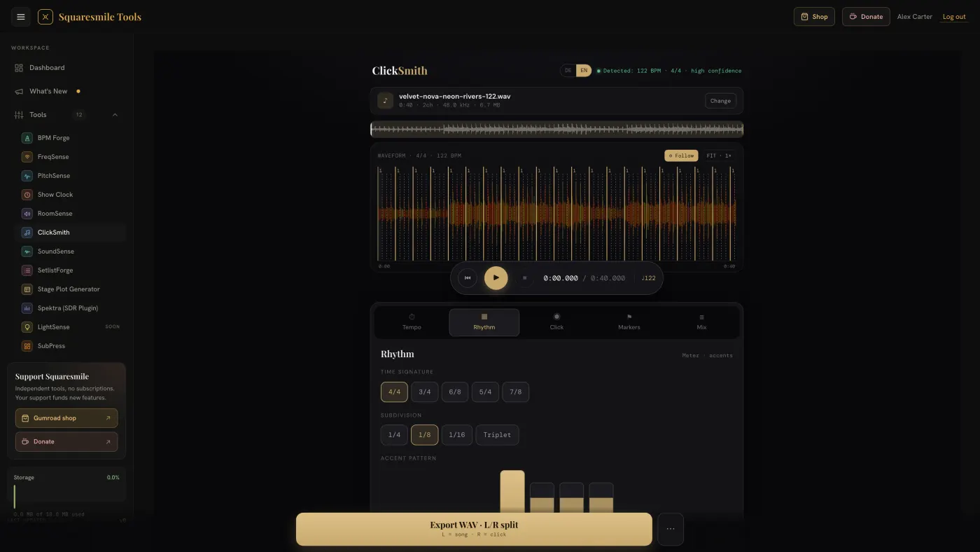Choose 1/16 subdivision

click(x=457, y=435)
